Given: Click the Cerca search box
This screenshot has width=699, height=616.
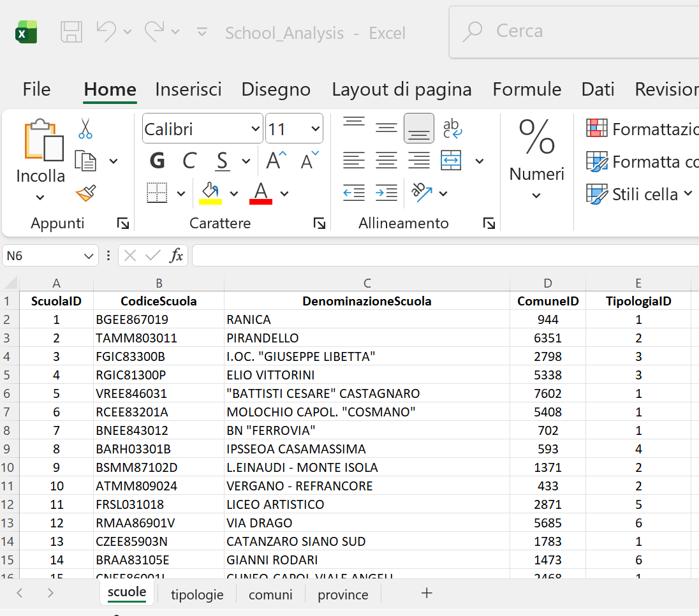Looking at the screenshot, I should [x=574, y=31].
